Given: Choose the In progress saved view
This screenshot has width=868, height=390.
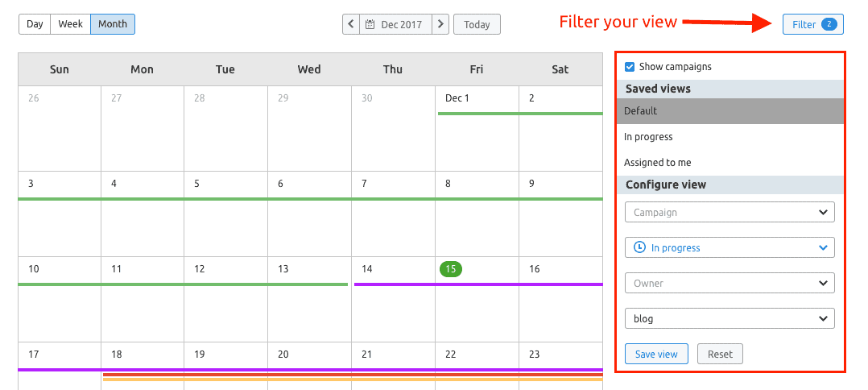Looking at the screenshot, I should [648, 137].
